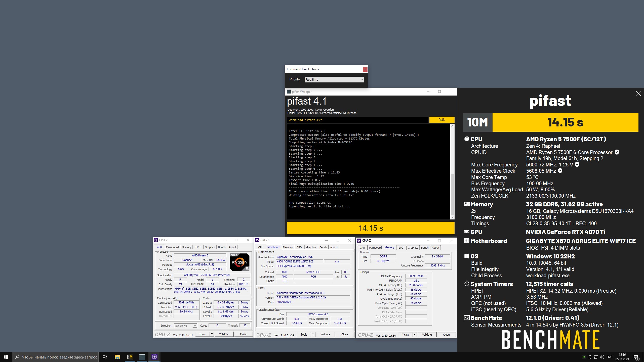Click the taskbar clock showing 15:16

pyautogui.click(x=622, y=357)
